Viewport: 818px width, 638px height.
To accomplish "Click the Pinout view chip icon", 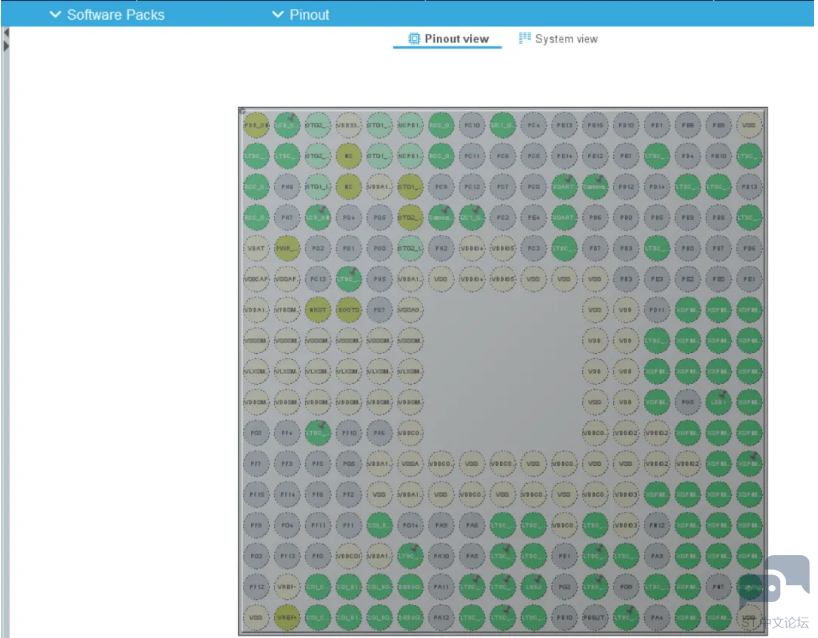I will [x=414, y=39].
